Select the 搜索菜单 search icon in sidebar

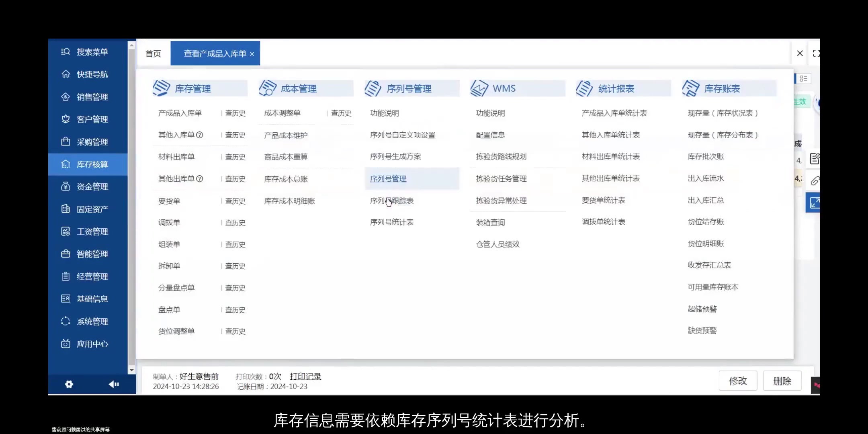[x=66, y=52]
